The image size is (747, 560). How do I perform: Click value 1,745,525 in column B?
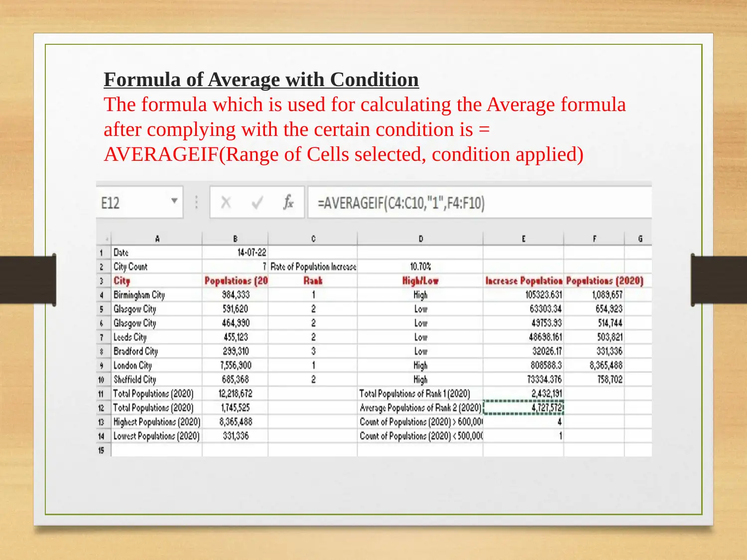[x=235, y=408]
